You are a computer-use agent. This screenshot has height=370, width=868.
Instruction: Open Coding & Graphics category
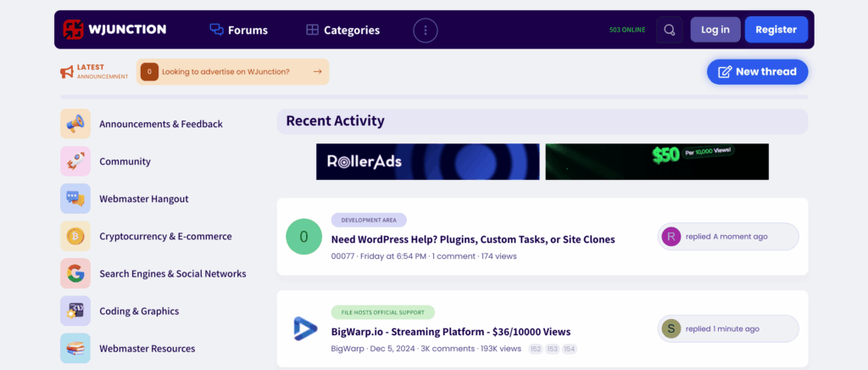pyautogui.click(x=139, y=311)
